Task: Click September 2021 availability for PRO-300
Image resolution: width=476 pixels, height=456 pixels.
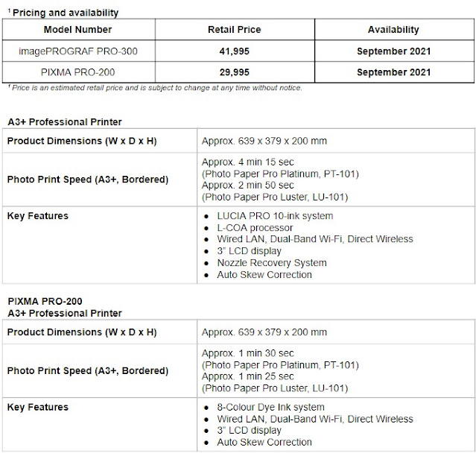Action: tap(394, 51)
